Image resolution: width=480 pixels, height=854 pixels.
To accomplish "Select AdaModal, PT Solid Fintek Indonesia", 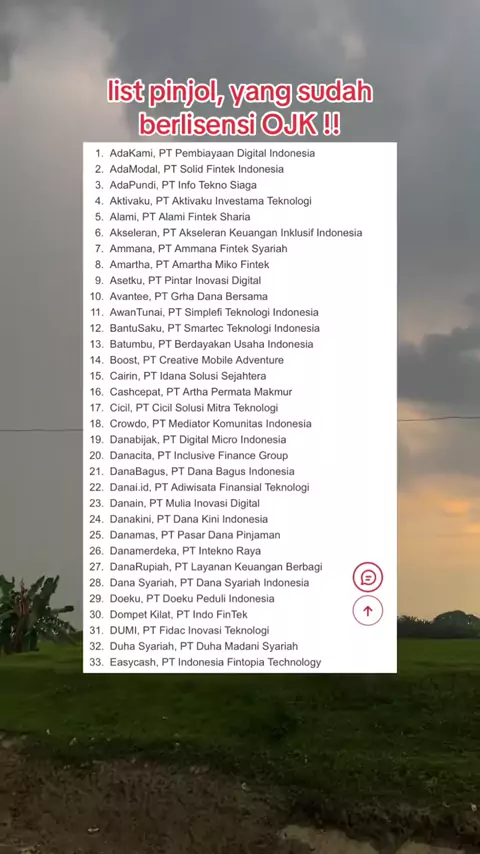I will [197, 169].
